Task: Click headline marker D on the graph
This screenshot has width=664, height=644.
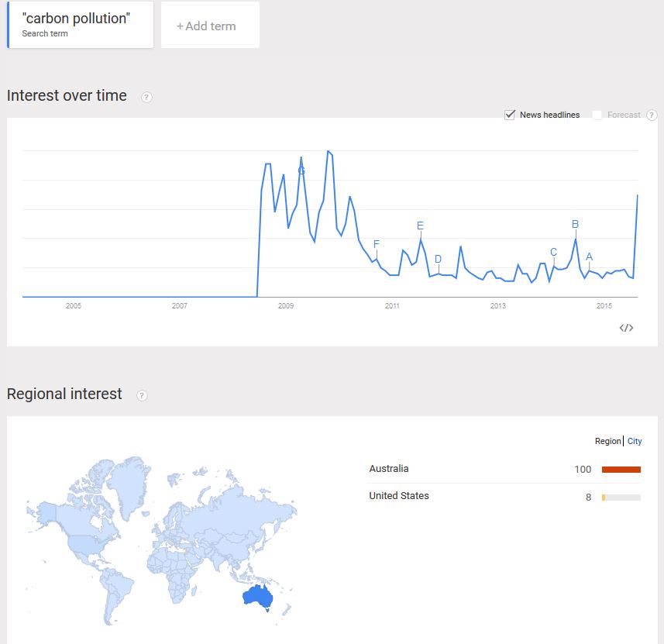Action: [x=438, y=260]
